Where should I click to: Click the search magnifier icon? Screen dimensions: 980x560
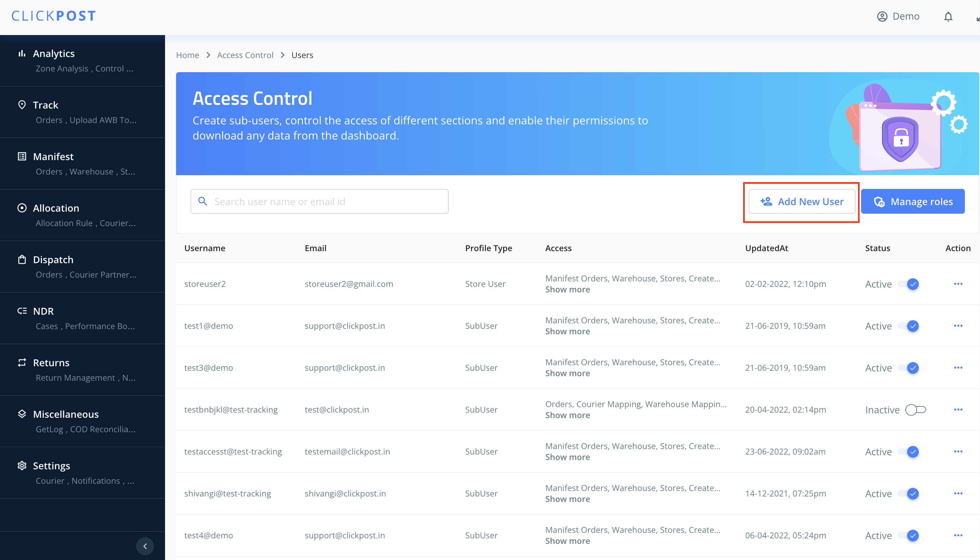203,201
